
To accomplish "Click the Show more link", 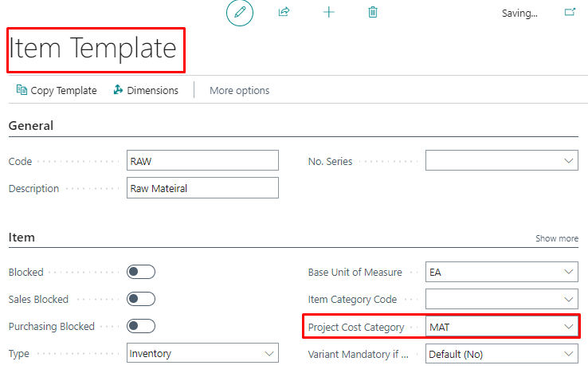I will pos(556,238).
